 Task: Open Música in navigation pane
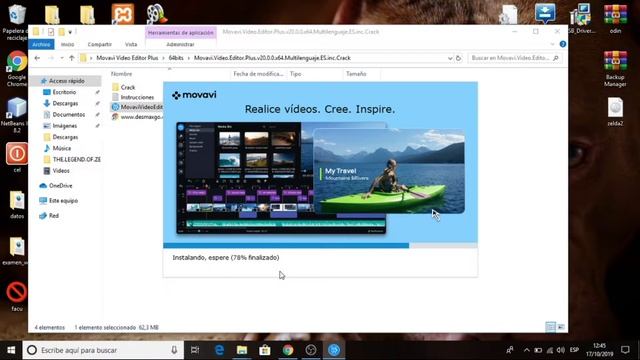[61, 148]
